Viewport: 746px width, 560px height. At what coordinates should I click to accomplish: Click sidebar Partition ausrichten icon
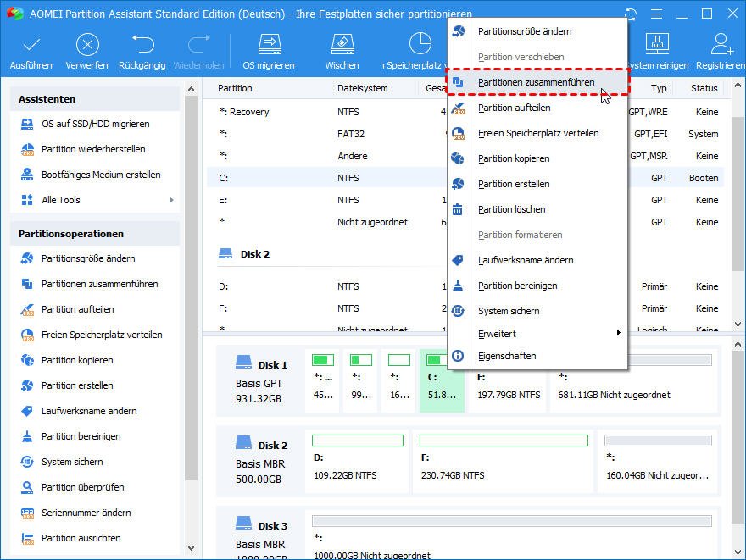[x=27, y=538]
